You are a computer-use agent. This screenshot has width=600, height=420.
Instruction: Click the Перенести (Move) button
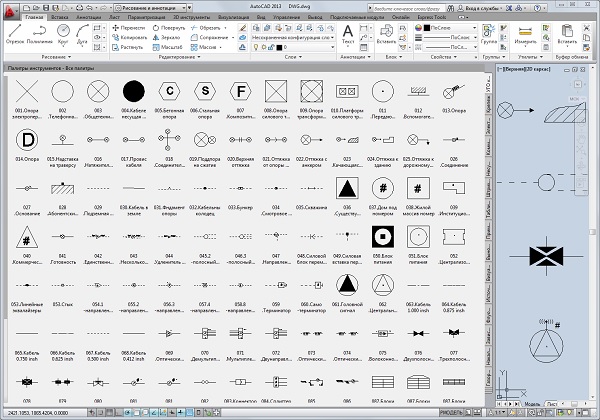coord(130,28)
